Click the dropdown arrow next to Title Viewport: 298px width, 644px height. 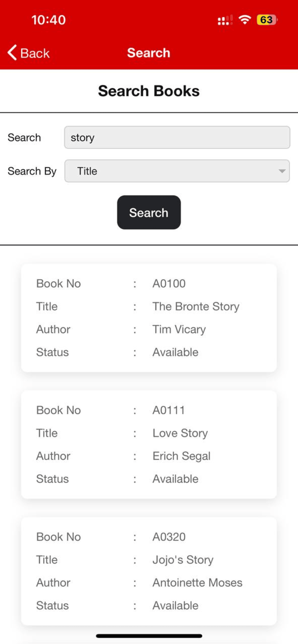click(282, 171)
